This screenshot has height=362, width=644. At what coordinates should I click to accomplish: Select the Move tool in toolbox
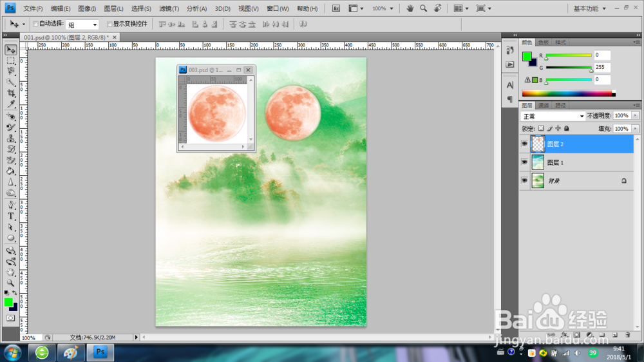[11, 50]
